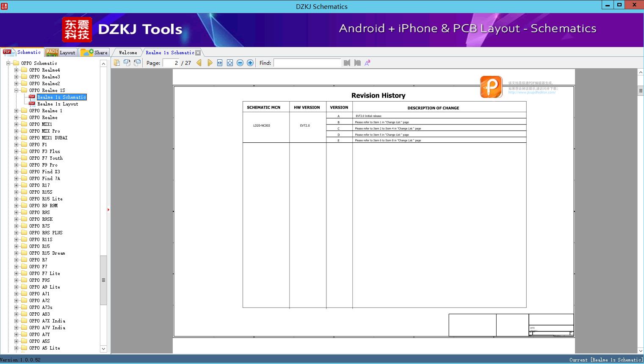
Task: Click the Find text field
Action: coord(307,63)
